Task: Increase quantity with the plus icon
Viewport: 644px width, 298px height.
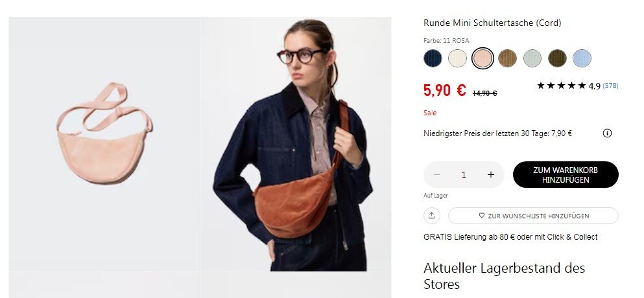Action: [491, 174]
